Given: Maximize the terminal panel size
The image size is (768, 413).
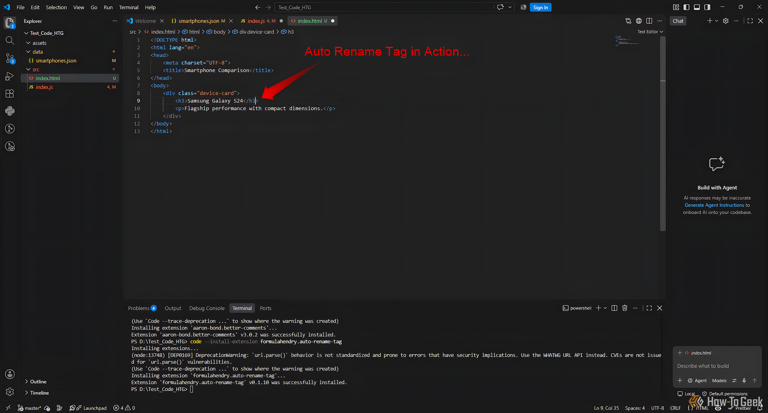Looking at the screenshot, I should point(649,308).
